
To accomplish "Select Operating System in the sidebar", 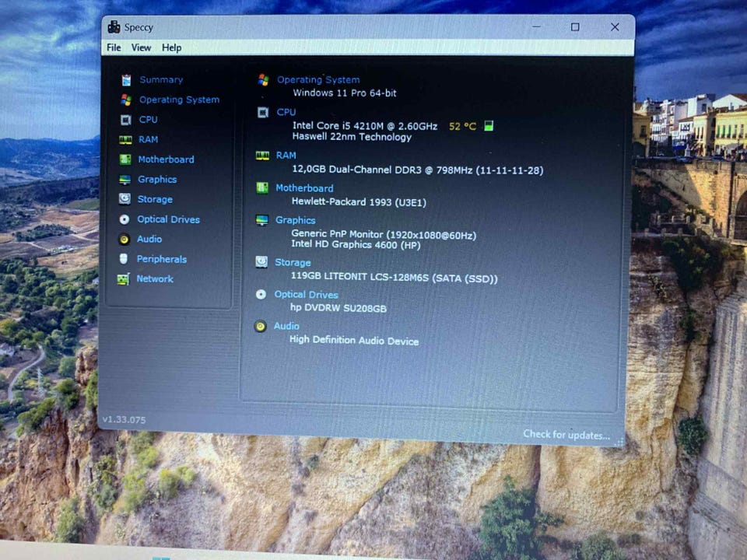I will [179, 100].
